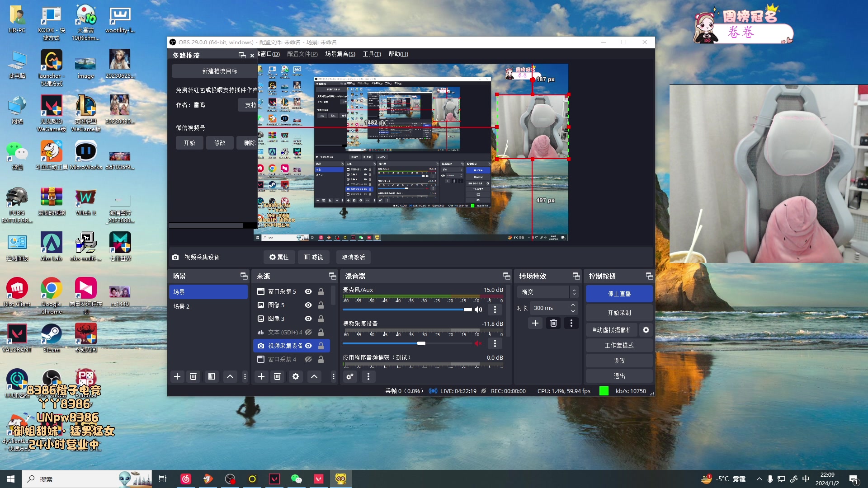Image resolution: width=868 pixels, height=488 pixels.
Task: Hide the 窗口采集 5 source
Action: 308,291
